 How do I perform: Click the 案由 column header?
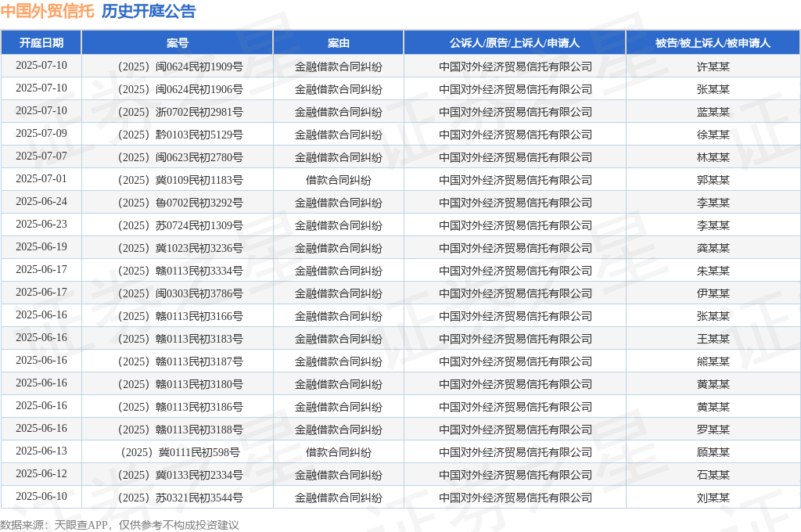coord(338,43)
